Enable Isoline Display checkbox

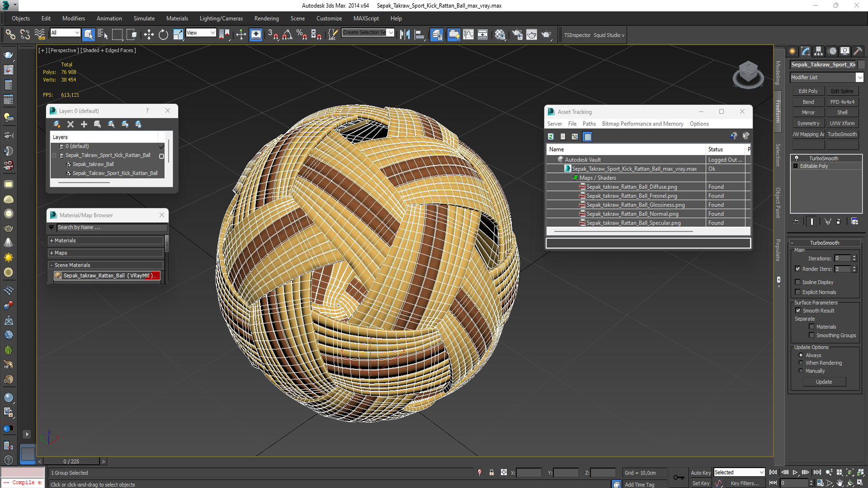(797, 282)
